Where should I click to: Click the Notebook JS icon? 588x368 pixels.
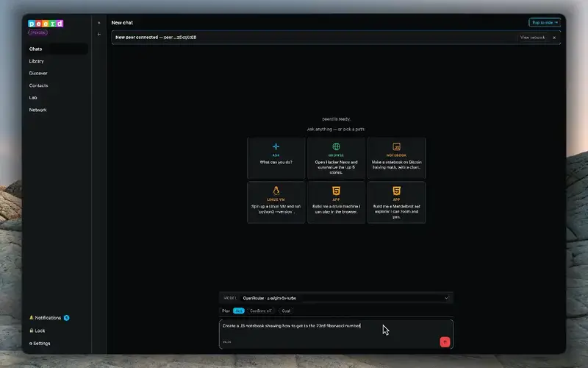coord(396,146)
